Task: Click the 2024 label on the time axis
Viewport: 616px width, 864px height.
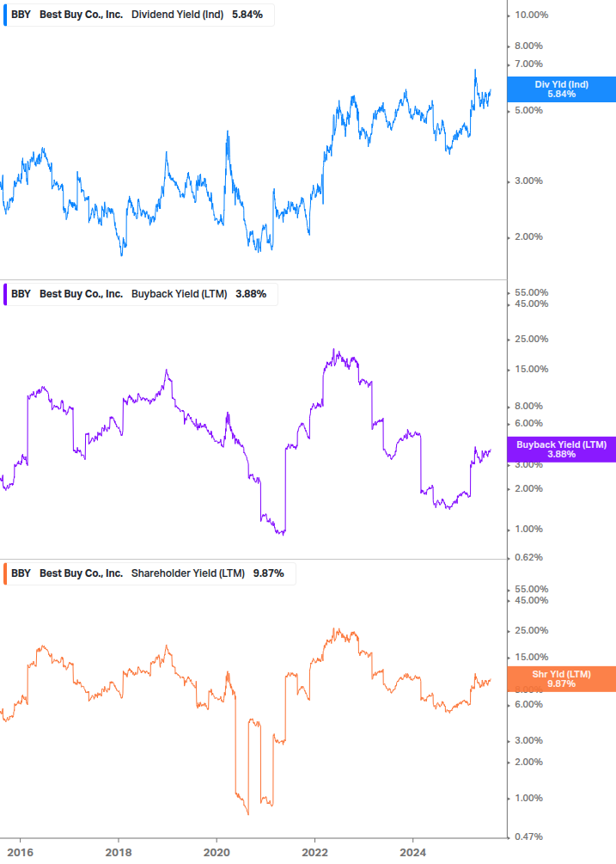Action: click(x=413, y=853)
